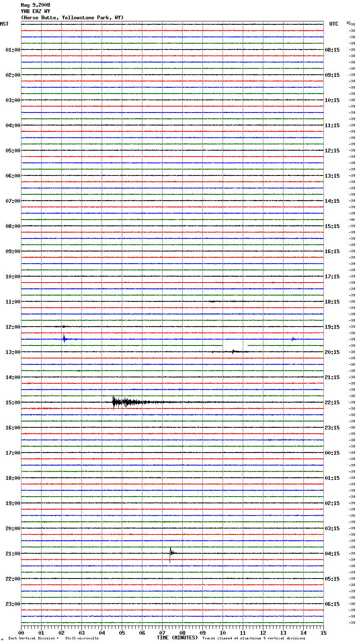Select the 23:00 MST row label

tap(13, 604)
